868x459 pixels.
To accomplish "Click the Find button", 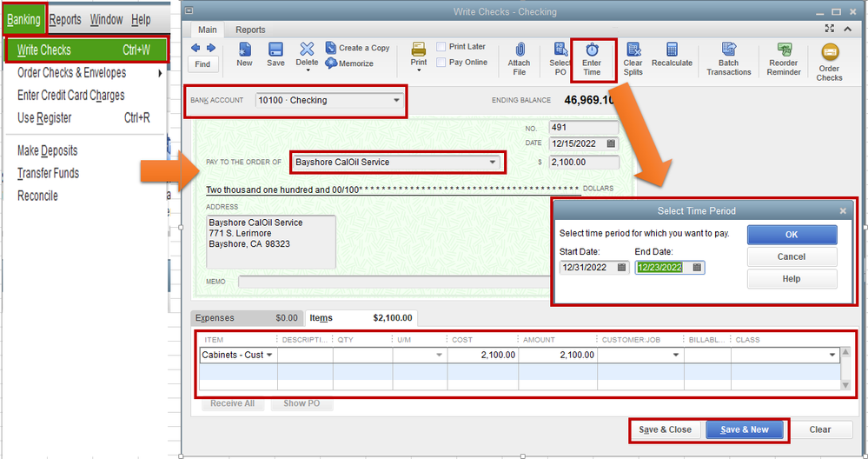I will [202, 64].
